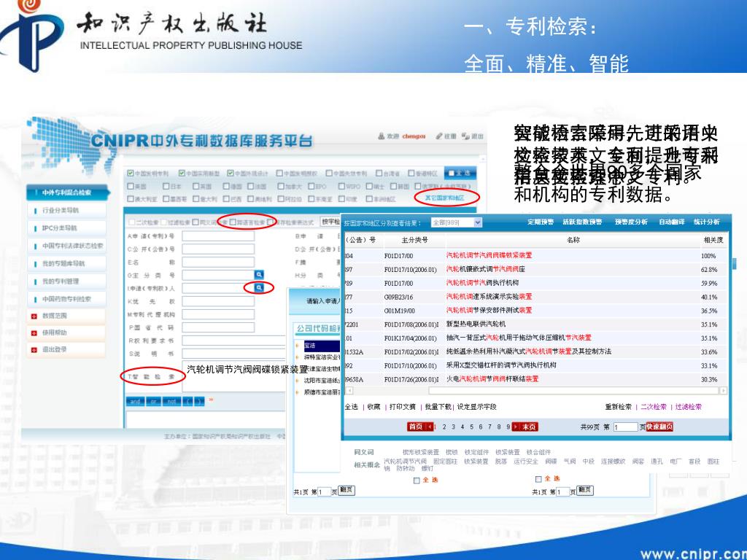Click the 注册 pencil icon
The image size is (747, 560).
(x=438, y=136)
